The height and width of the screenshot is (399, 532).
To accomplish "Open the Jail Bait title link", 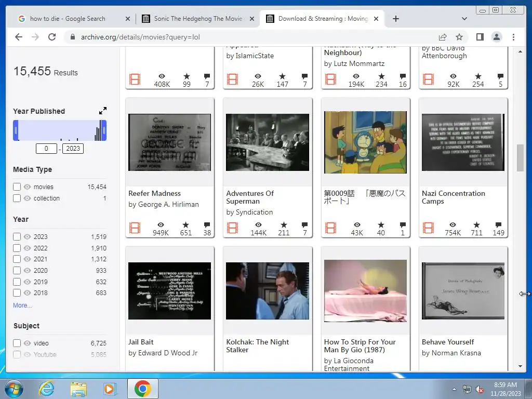I will pyautogui.click(x=141, y=342).
